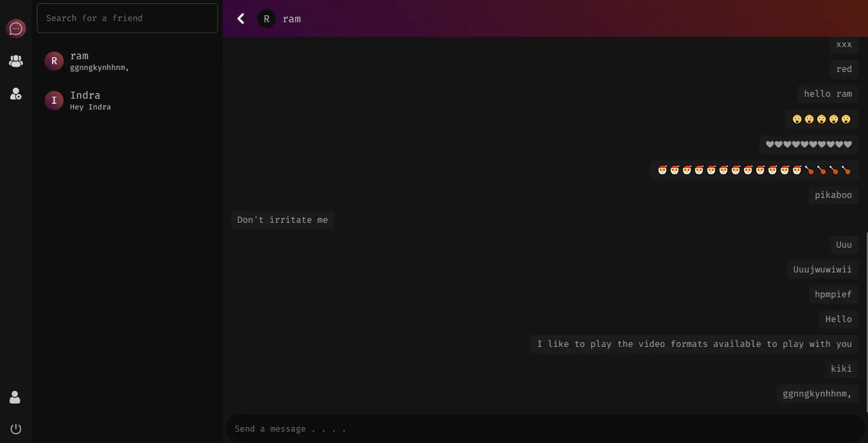The height and width of the screenshot is (443, 868).
Task: Select the 'pikaboo' message bubble
Action: pos(833,195)
